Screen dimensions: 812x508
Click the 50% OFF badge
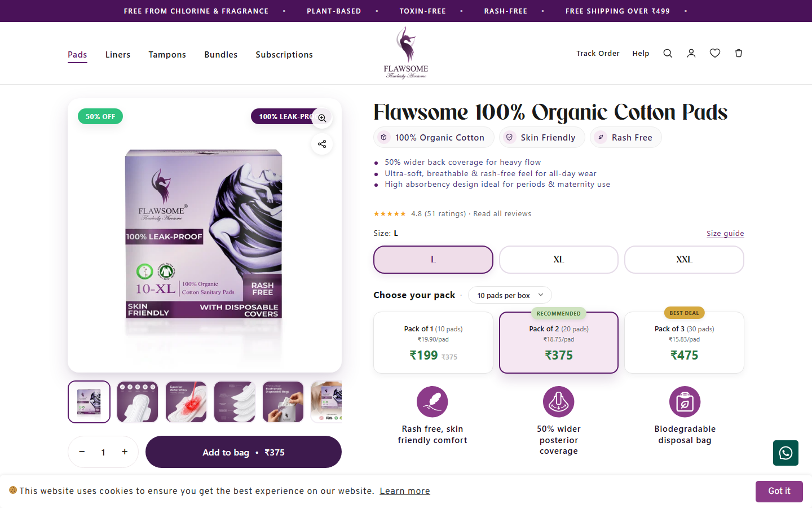click(100, 116)
